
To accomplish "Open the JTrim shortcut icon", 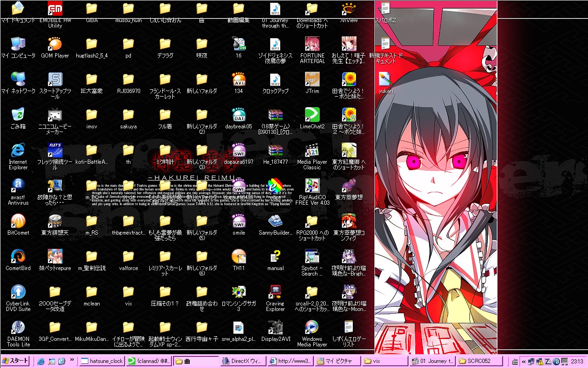I will coord(312,79).
